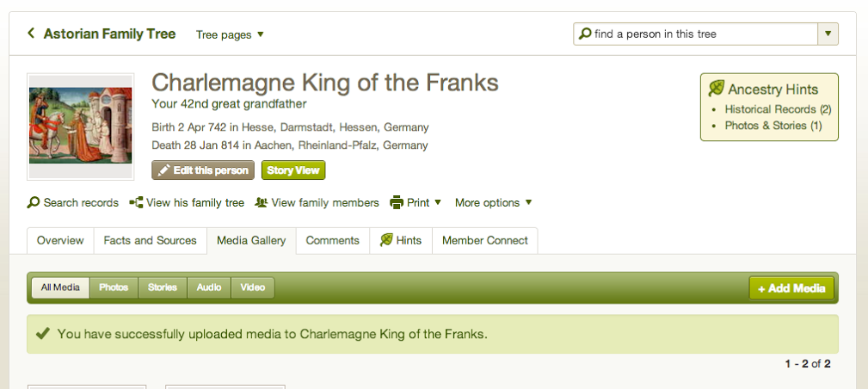Click Charlemagne's profile picture thumbnail
868x389 pixels.
pyautogui.click(x=80, y=126)
